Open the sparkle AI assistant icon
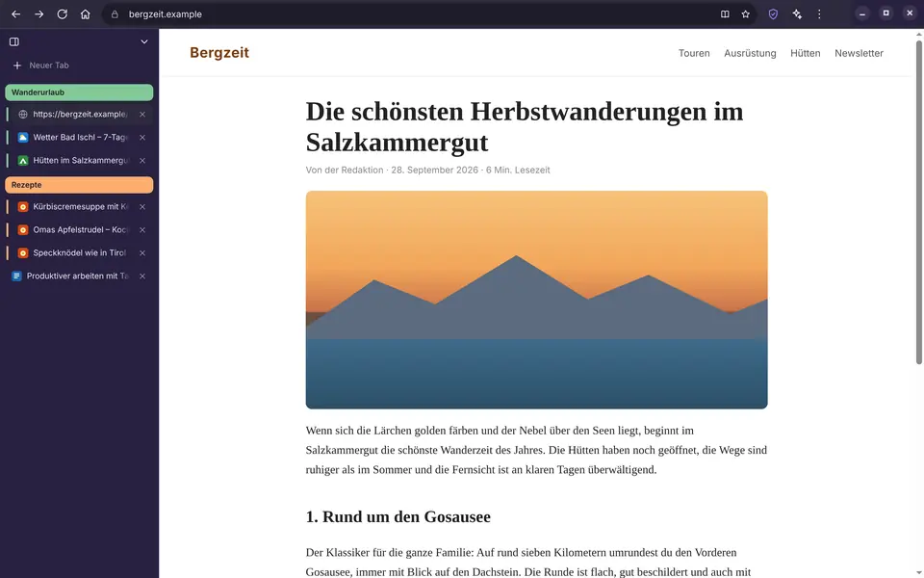 point(797,14)
